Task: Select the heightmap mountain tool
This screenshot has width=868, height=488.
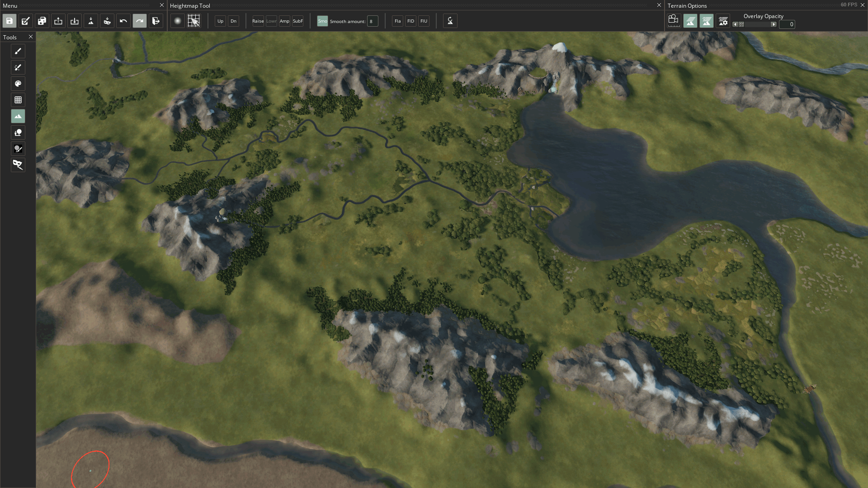Action: [18, 116]
